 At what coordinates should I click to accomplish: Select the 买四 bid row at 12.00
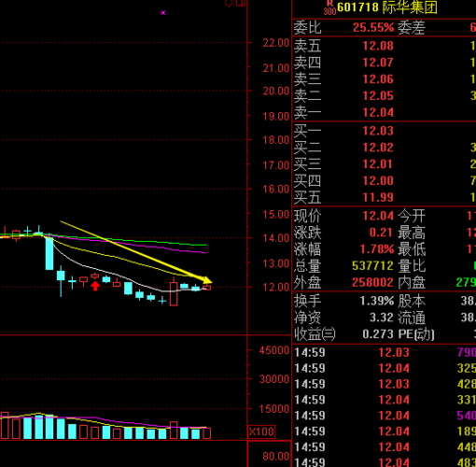(385, 181)
